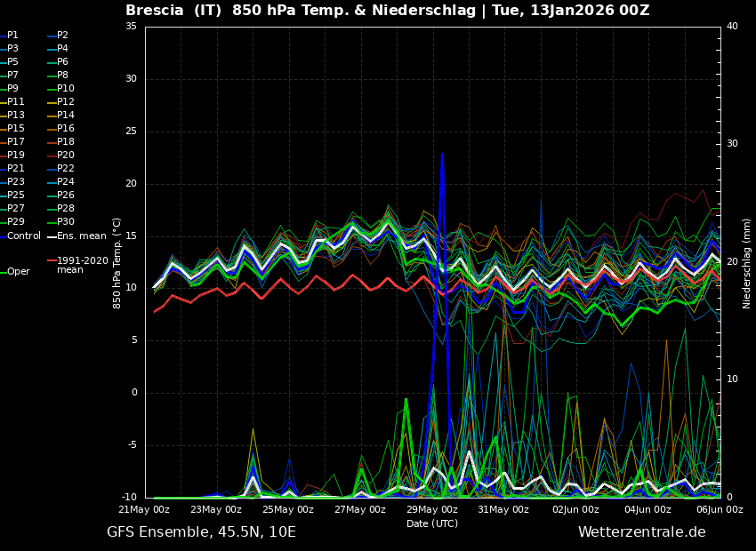The height and width of the screenshot is (551, 756).
Task: Click the 5 tick on the temperature axis
Action: click(134, 340)
